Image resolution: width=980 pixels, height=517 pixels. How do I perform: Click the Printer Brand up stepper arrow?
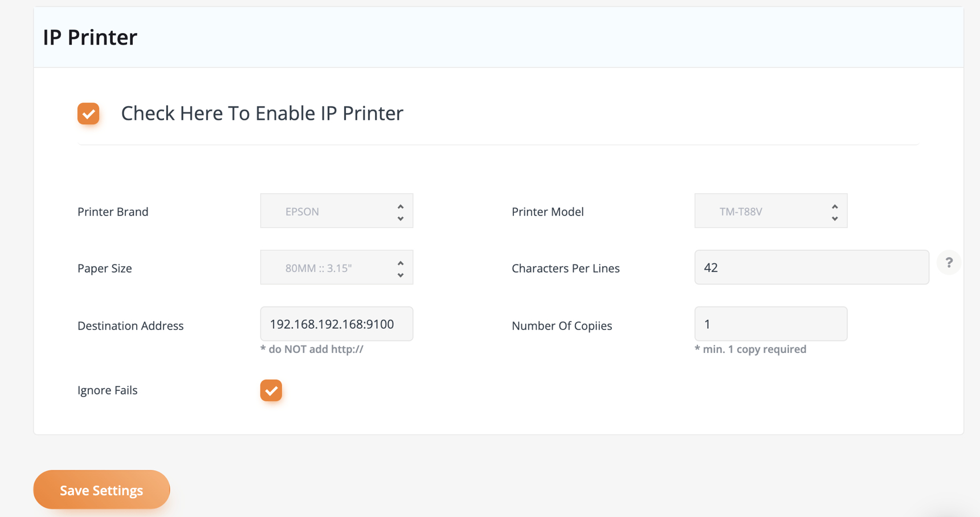(399, 206)
